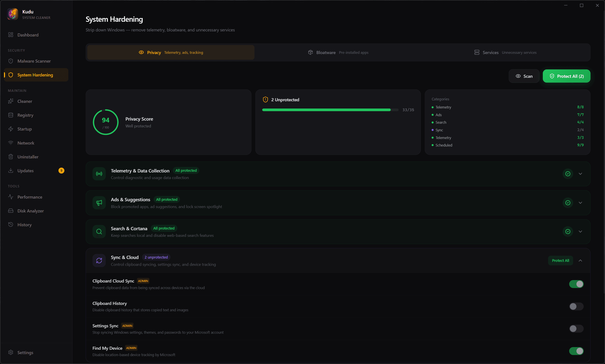Expand the Search & Cortana chevron

pos(580,232)
